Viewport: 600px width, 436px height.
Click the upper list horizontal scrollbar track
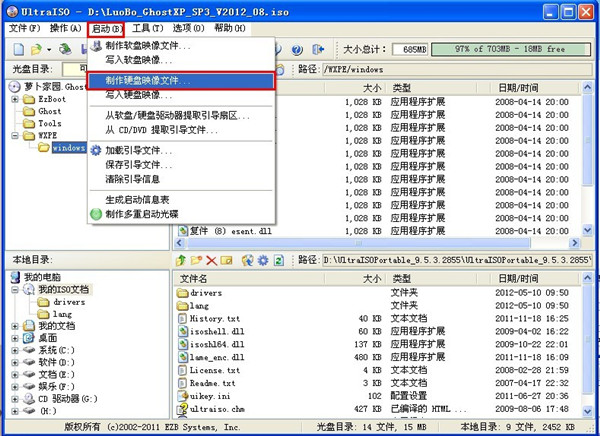[x=359, y=243]
